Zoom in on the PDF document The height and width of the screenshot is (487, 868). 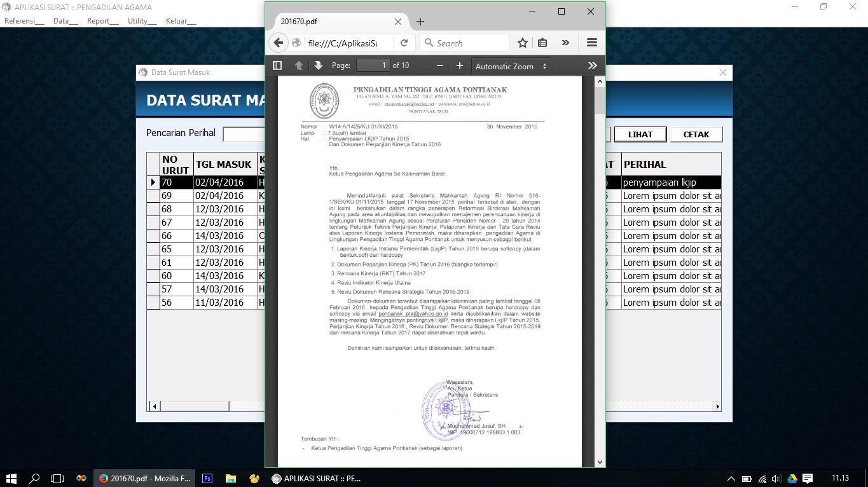(459, 65)
